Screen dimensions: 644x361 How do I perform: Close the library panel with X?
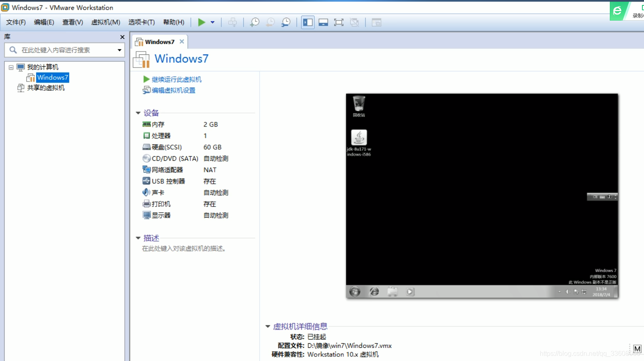[x=122, y=37]
